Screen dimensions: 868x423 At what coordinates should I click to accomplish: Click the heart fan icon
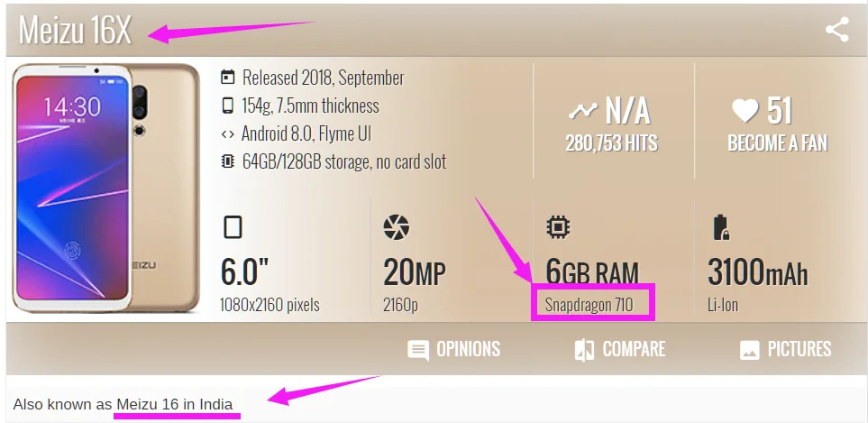pyautogui.click(x=745, y=112)
